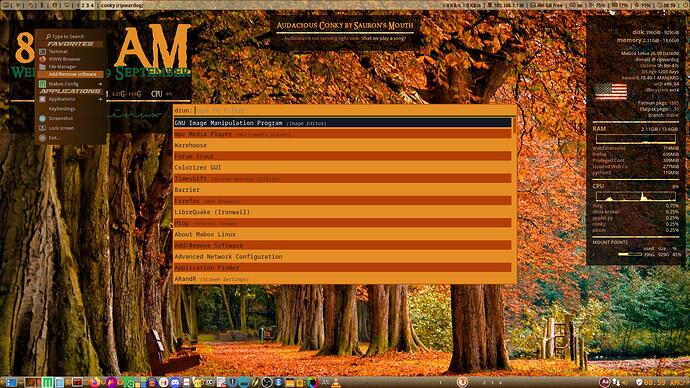Click the 08:59 AM clock in the tray
The width and height of the screenshot is (690, 388).
[663, 382]
